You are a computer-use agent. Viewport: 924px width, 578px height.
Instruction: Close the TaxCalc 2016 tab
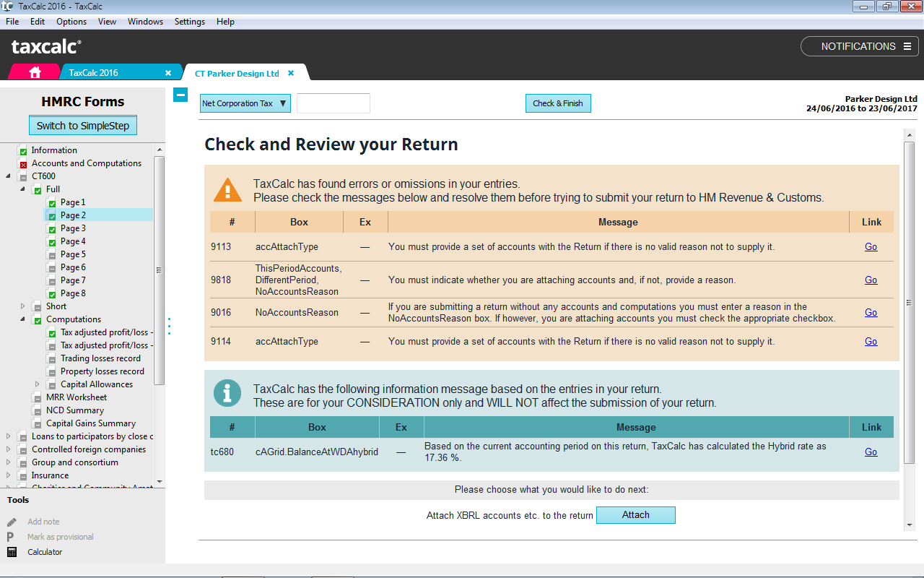168,73
